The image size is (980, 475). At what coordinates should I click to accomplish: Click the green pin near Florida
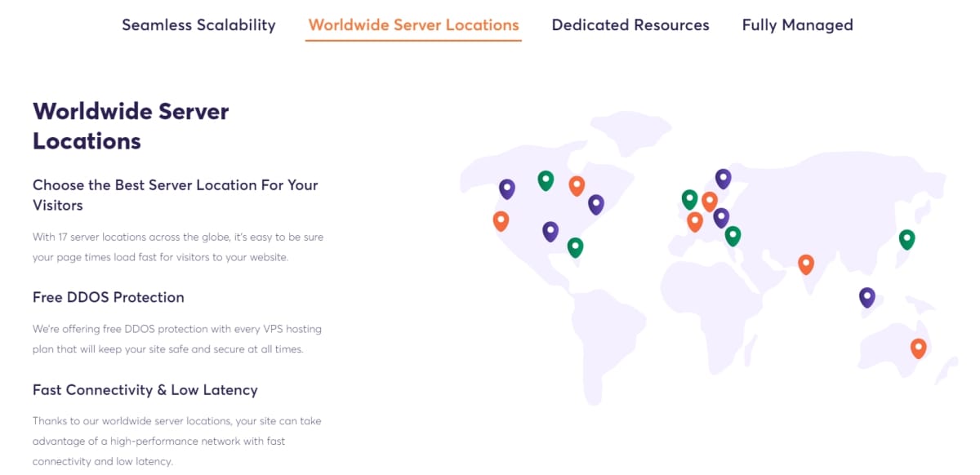575,247
